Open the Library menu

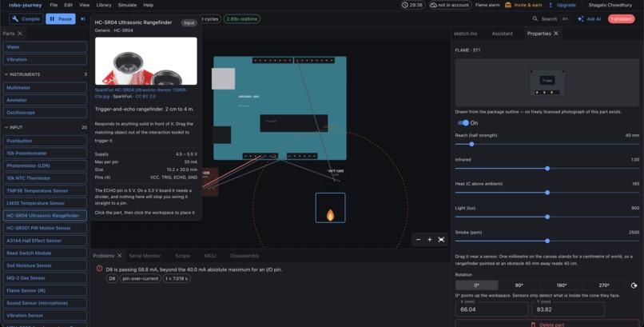(x=104, y=5)
